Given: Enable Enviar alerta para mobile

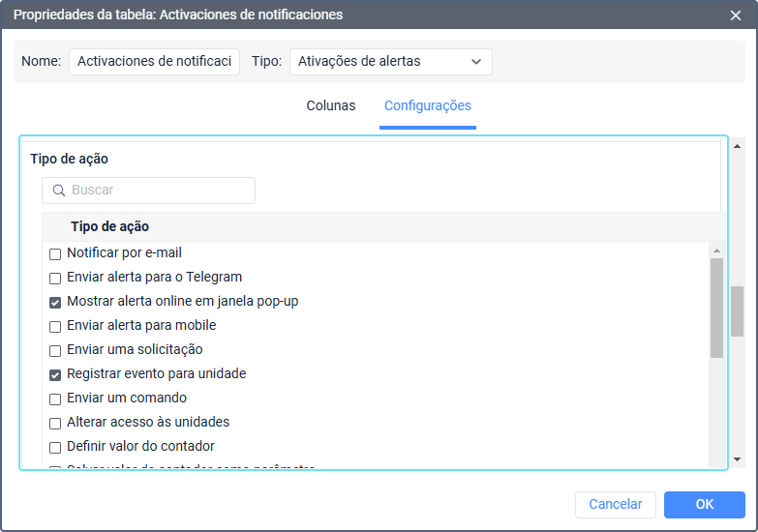Looking at the screenshot, I should (55, 327).
